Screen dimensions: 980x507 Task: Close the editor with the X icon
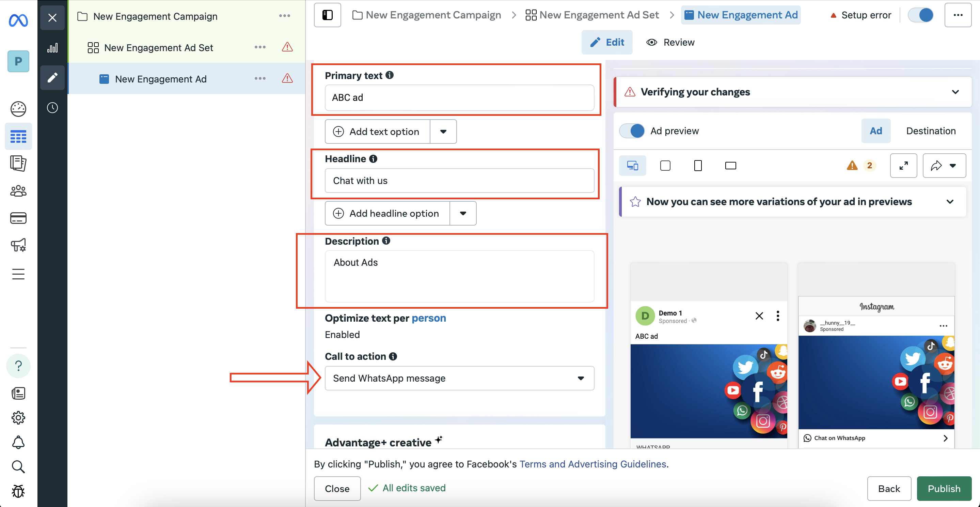(x=52, y=18)
